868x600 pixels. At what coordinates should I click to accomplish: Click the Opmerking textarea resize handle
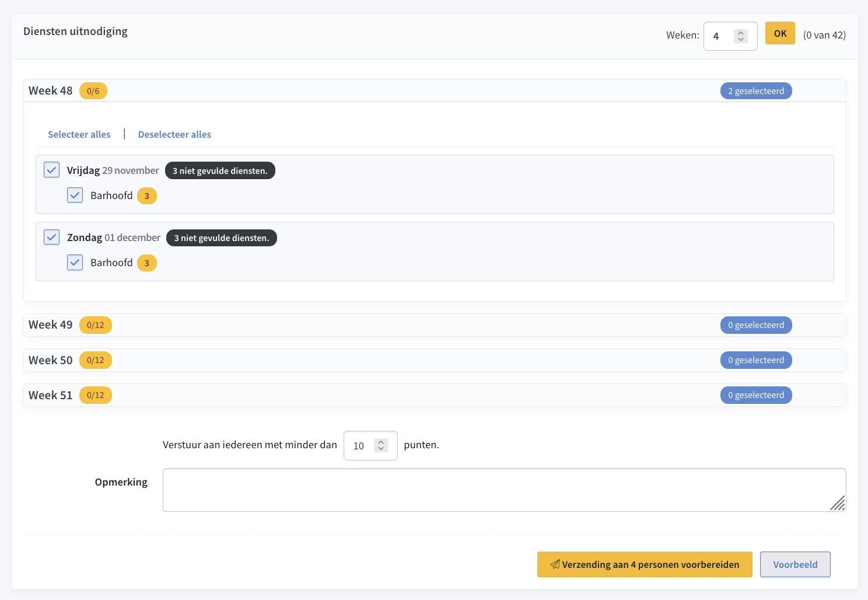coord(838,504)
